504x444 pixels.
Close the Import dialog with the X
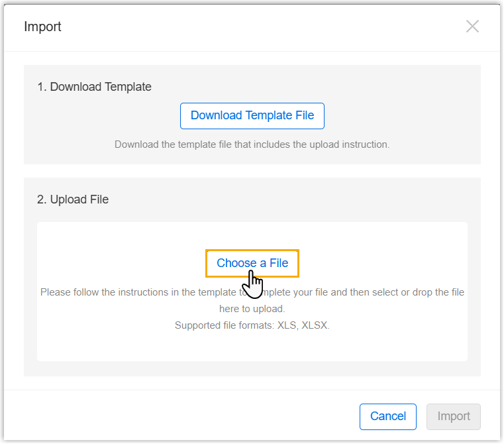pos(472,27)
